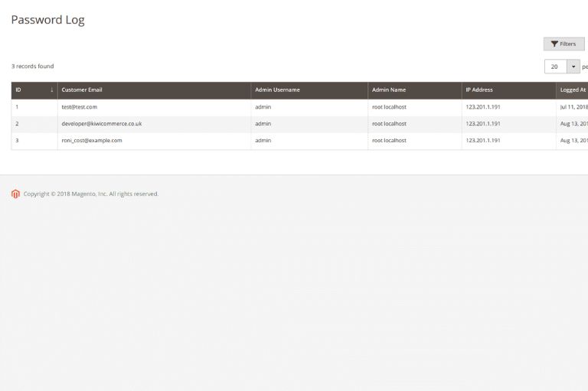Click the Magento logo in the footer
The width and height of the screenshot is (588, 391).
[x=15, y=194]
